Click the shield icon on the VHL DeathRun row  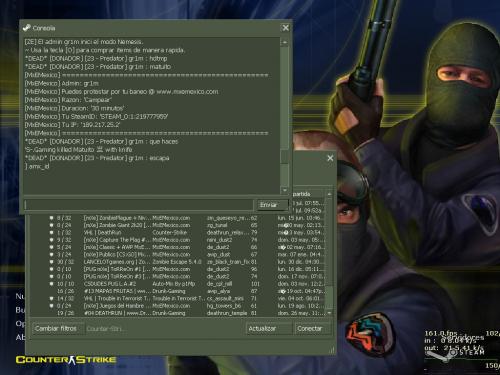pos(51,232)
